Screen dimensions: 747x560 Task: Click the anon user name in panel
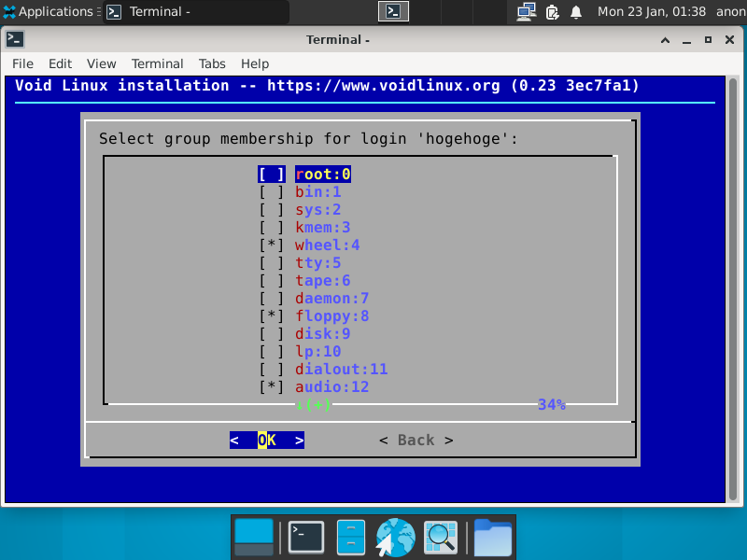tap(731, 11)
